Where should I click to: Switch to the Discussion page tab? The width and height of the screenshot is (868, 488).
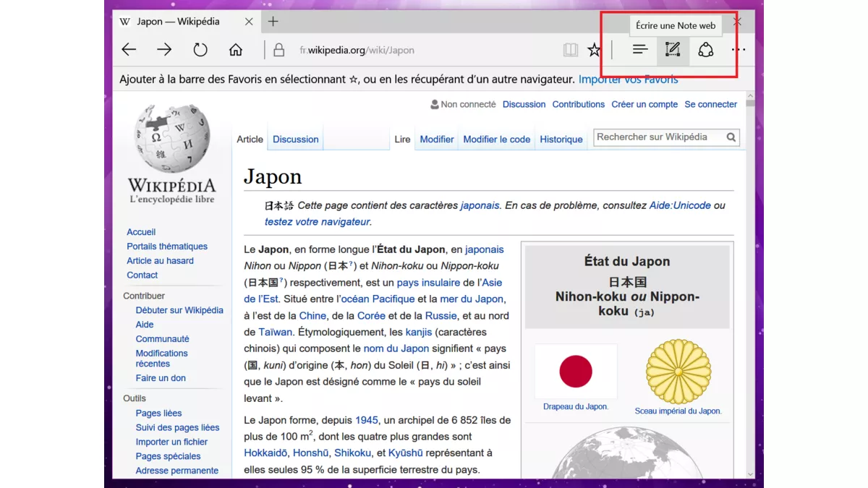click(296, 140)
